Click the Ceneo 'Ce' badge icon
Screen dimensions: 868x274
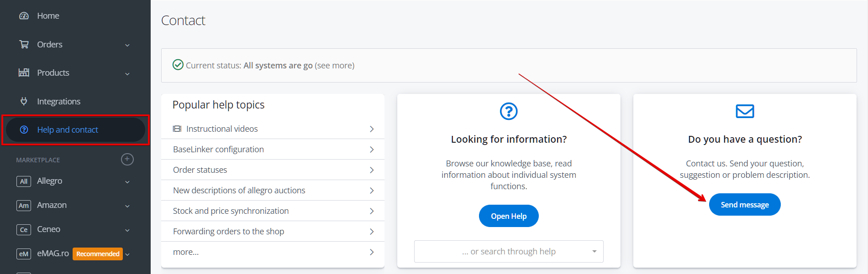(x=24, y=230)
